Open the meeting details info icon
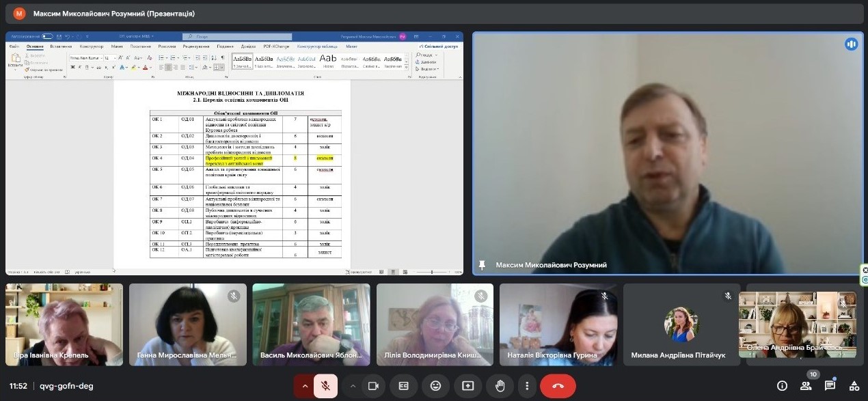The image size is (868, 401). [783, 386]
